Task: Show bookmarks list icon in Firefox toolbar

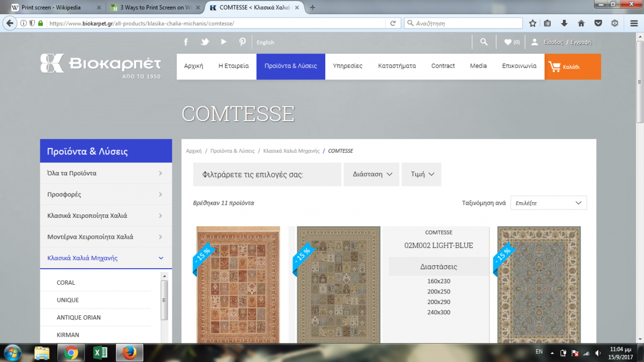Action: pos(547,23)
